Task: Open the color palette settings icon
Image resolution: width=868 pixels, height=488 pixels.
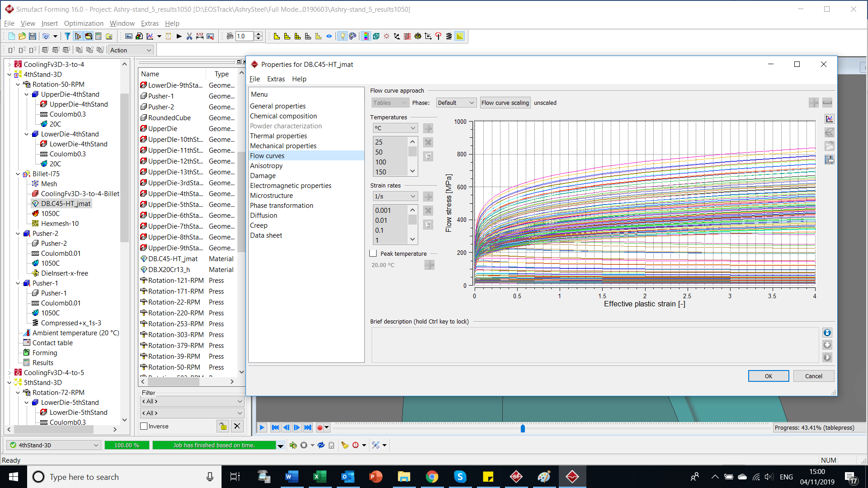Action: click(353, 36)
